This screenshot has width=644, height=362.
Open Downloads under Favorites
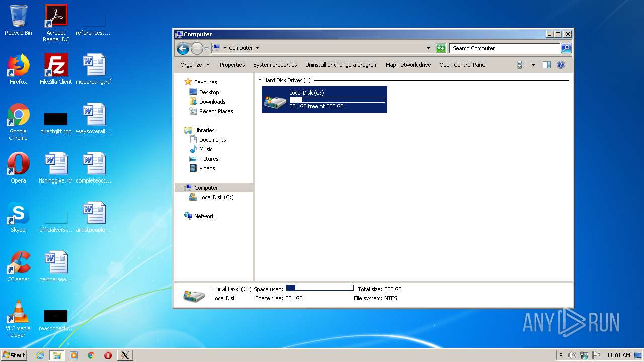(212, 102)
